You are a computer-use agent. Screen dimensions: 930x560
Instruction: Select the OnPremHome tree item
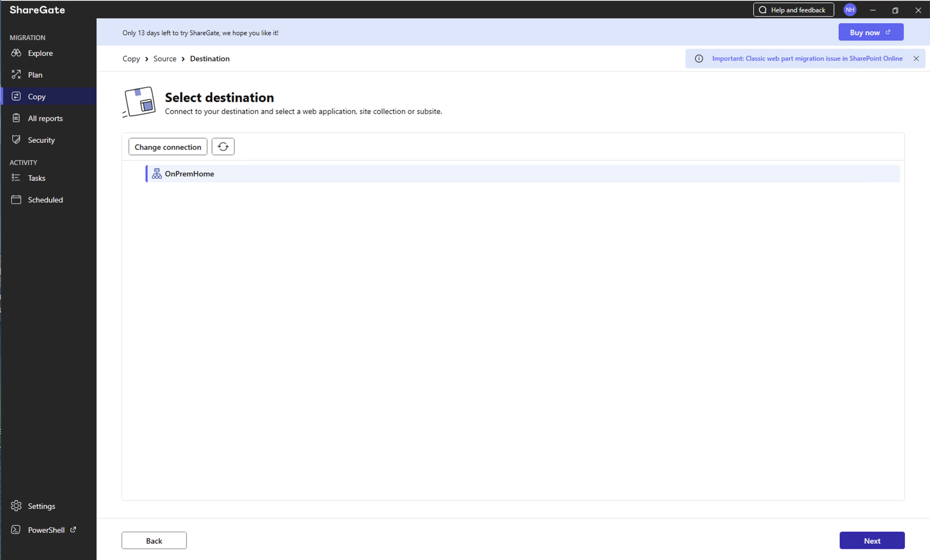523,173
